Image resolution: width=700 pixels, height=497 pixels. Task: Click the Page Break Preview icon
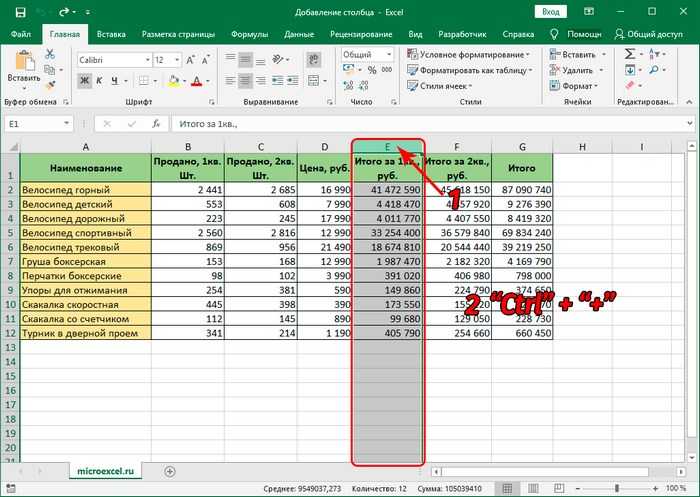[559, 488]
